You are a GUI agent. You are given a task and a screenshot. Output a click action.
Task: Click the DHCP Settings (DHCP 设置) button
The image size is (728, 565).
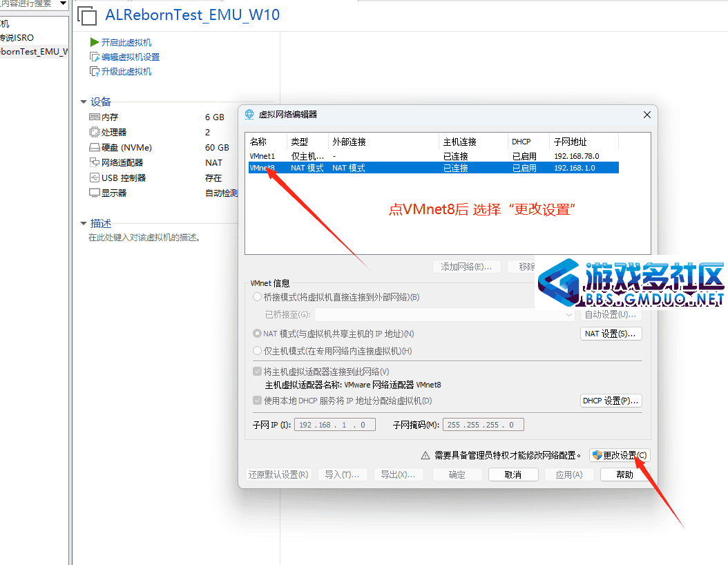tap(611, 401)
